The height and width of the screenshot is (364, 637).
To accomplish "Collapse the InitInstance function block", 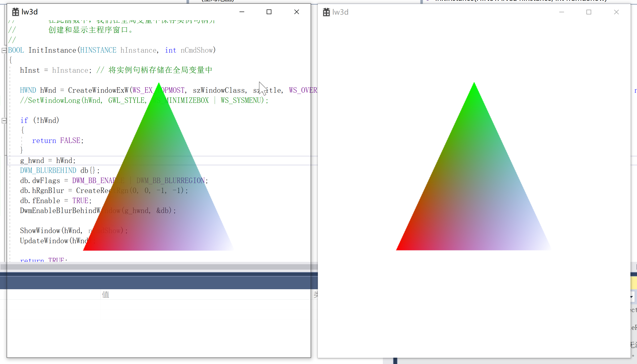I will click(x=4, y=50).
